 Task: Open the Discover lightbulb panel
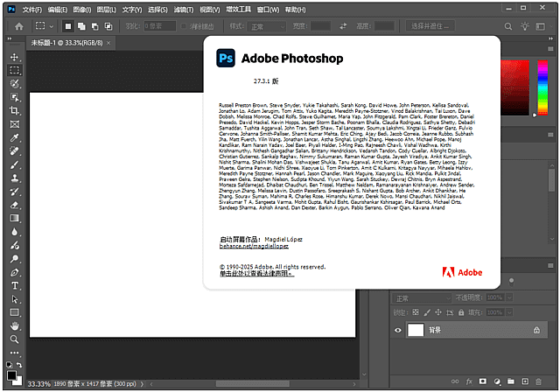[x=525, y=26]
